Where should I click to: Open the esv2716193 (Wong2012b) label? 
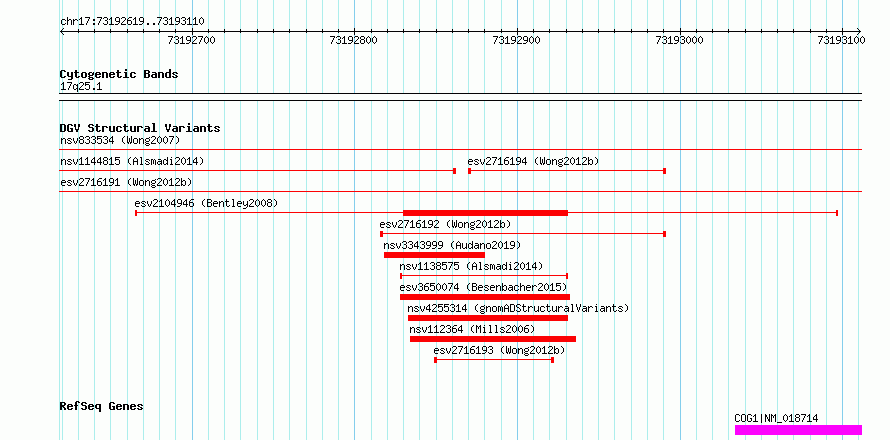click(x=499, y=350)
